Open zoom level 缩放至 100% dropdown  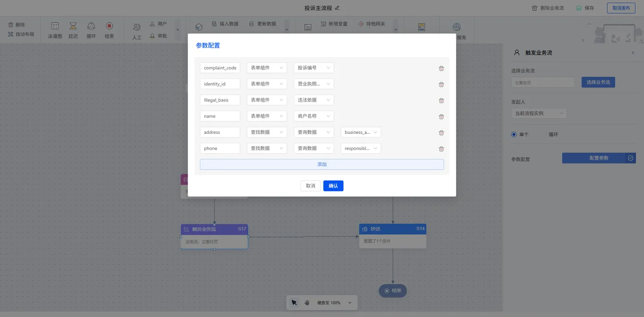pyautogui.click(x=334, y=303)
